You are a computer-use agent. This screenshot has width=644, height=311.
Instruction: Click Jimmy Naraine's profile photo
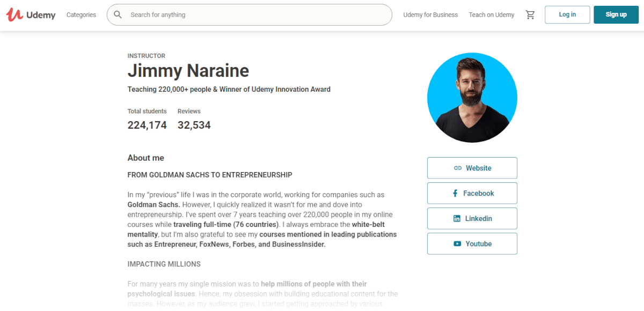click(472, 98)
